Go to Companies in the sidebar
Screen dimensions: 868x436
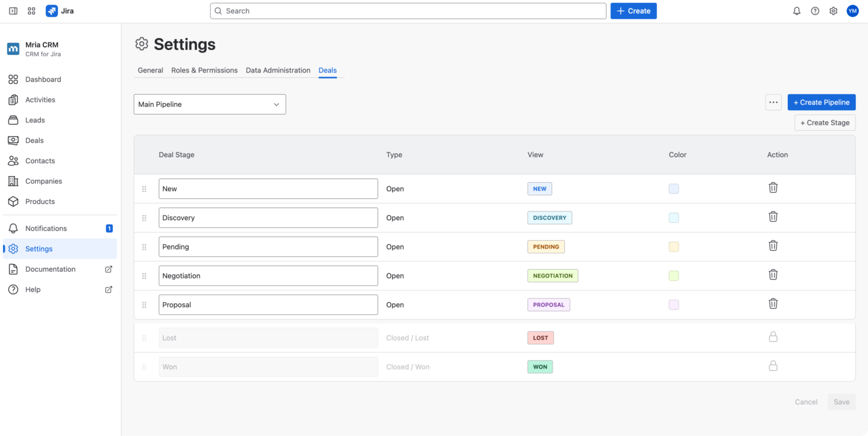43,181
